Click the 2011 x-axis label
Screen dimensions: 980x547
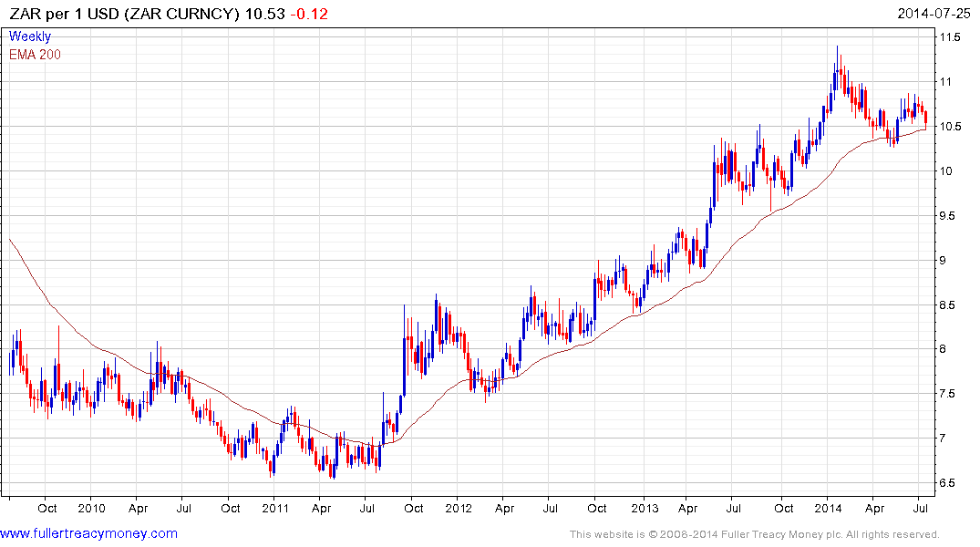point(275,508)
